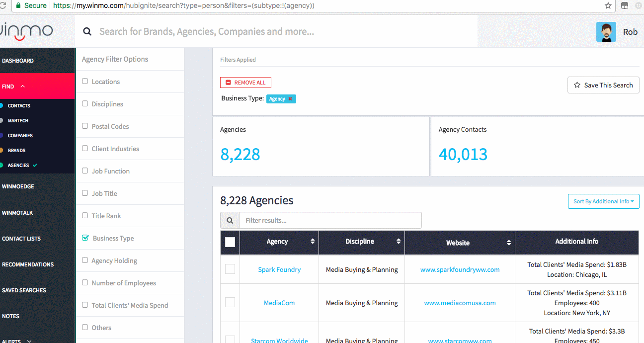644x343 pixels.
Task: Enable the Locations filter checkbox
Action: [85, 81]
